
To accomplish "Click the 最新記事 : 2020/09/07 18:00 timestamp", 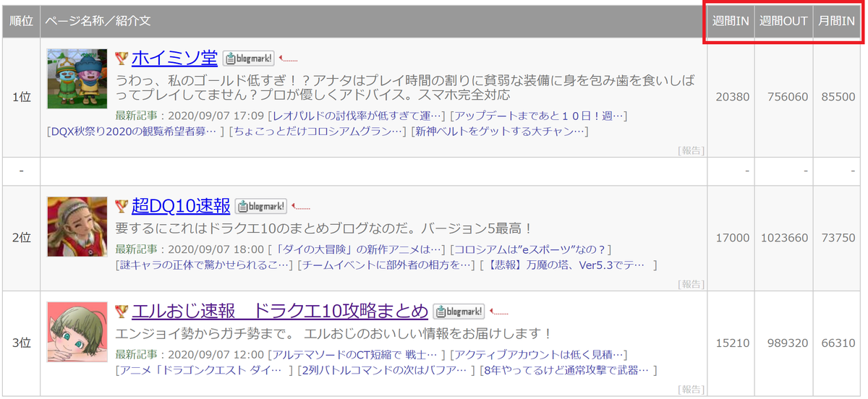I will coord(190,249).
